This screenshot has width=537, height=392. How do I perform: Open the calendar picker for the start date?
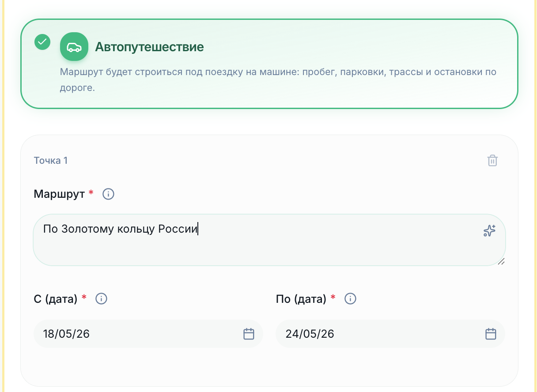click(249, 334)
